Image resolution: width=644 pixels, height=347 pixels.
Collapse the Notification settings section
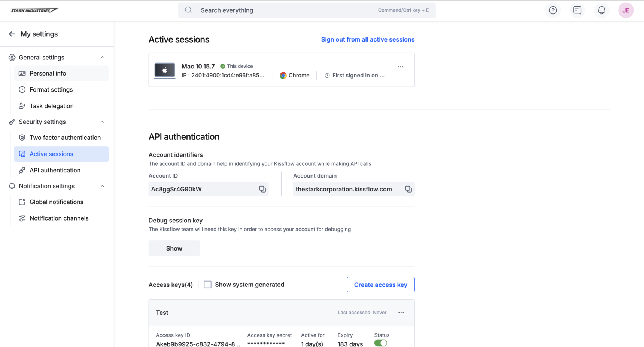[102, 186]
